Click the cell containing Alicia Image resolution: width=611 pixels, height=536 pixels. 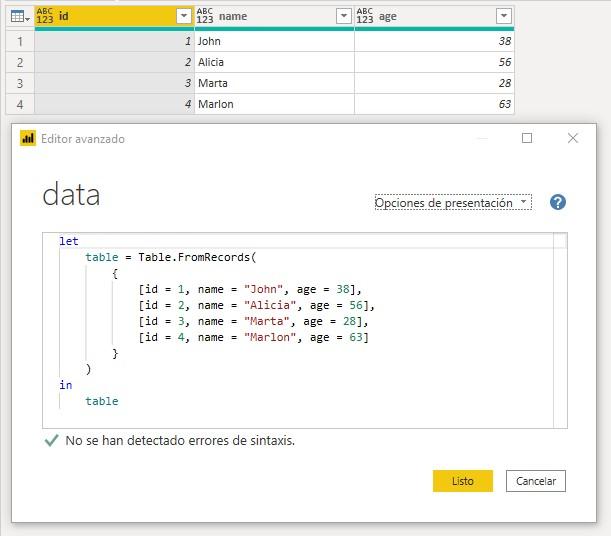pyautogui.click(x=274, y=62)
